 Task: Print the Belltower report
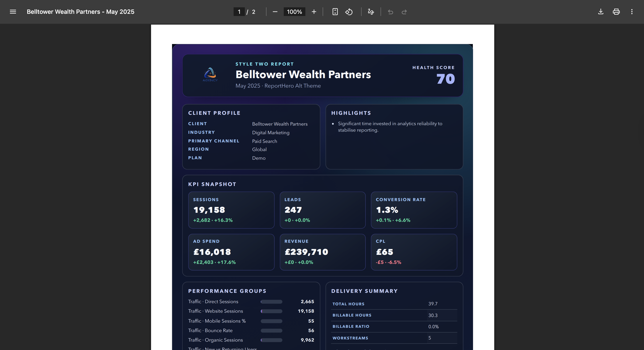(x=616, y=12)
